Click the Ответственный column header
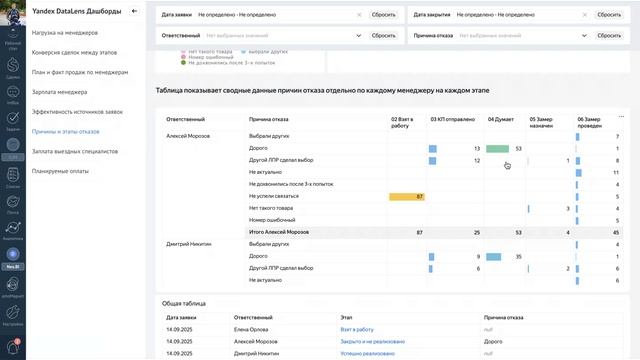This screenshot has height=360, width=640. [185, 119]
